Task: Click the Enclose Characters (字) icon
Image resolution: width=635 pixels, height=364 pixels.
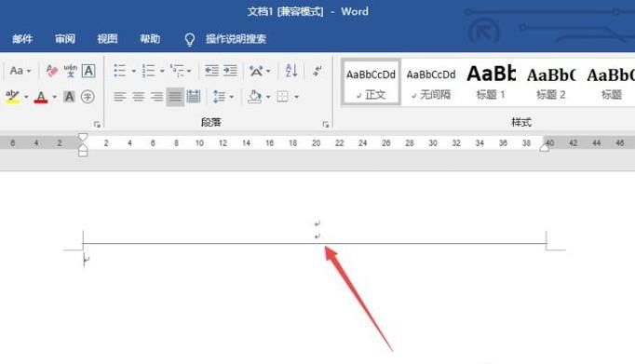Action: 88,97
